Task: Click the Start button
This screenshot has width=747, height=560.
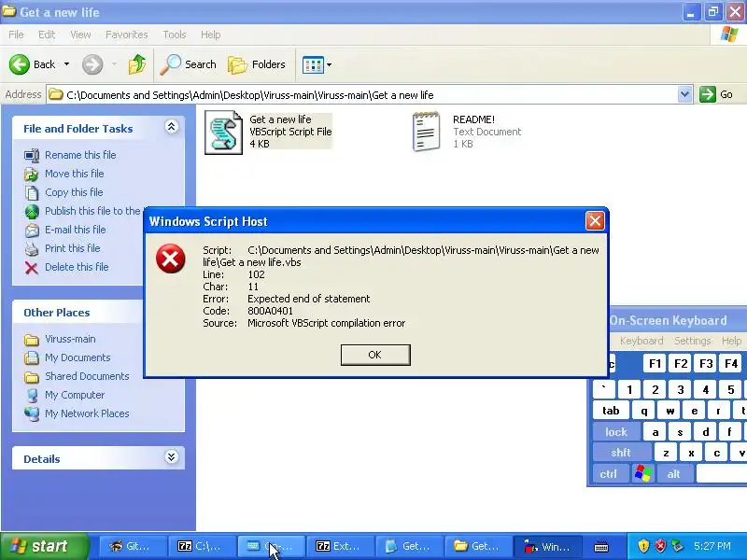Action: click(x=44, y=546)
